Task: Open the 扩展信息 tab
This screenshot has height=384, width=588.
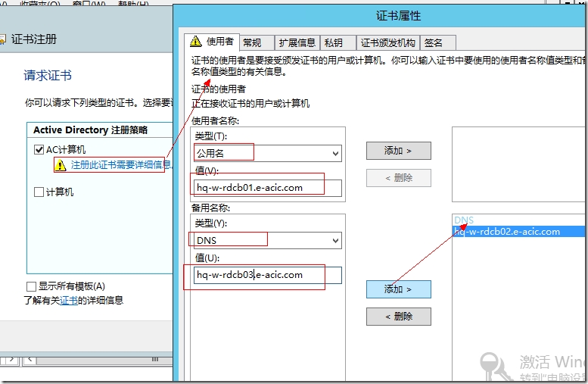Action: coord(297,42)
